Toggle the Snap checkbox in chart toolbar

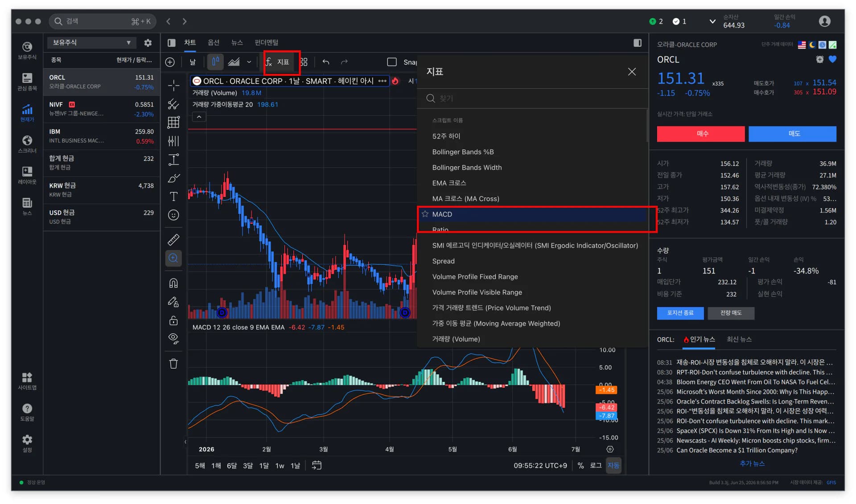coord(392,62)
